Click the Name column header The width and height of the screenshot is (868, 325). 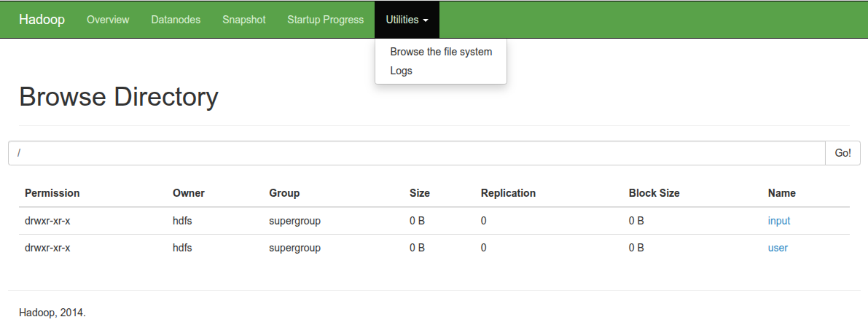781,193
